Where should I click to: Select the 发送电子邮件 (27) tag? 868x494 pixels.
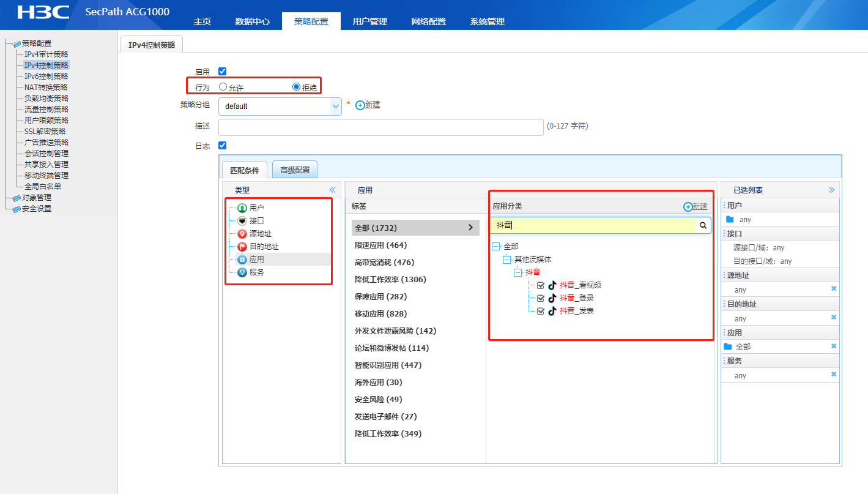coord(386,416)
